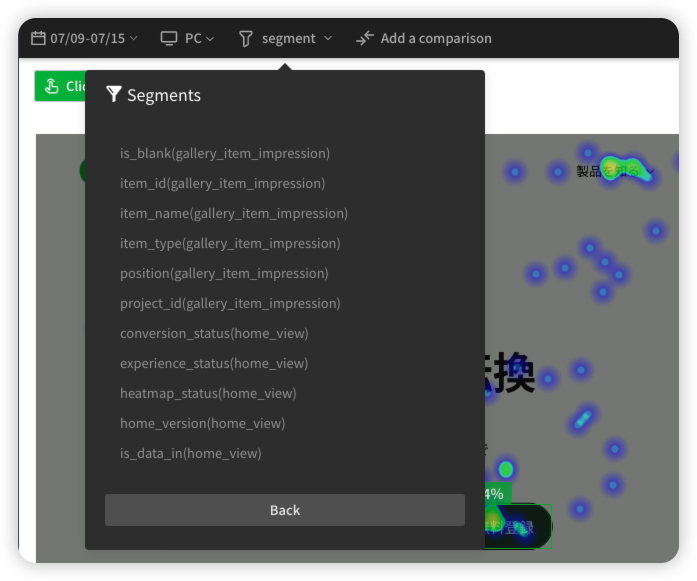Pick position(gallery_item_impression) segment

[224, 273]
